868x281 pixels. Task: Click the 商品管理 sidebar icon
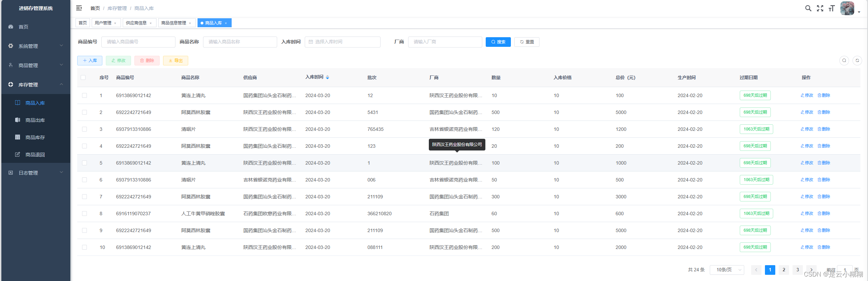[11, 65]
